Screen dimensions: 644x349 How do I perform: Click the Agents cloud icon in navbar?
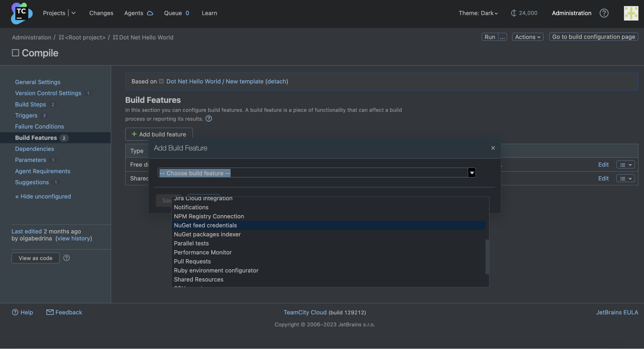click(150, 12)
